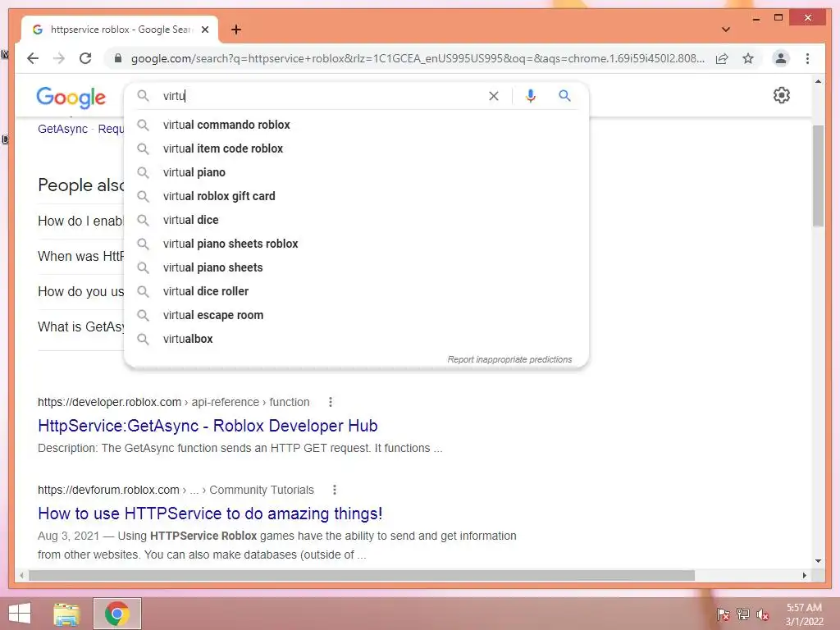Click the horizontal scrollbar thumb
This screenshot has width=840, height=630.
(362, 575)
